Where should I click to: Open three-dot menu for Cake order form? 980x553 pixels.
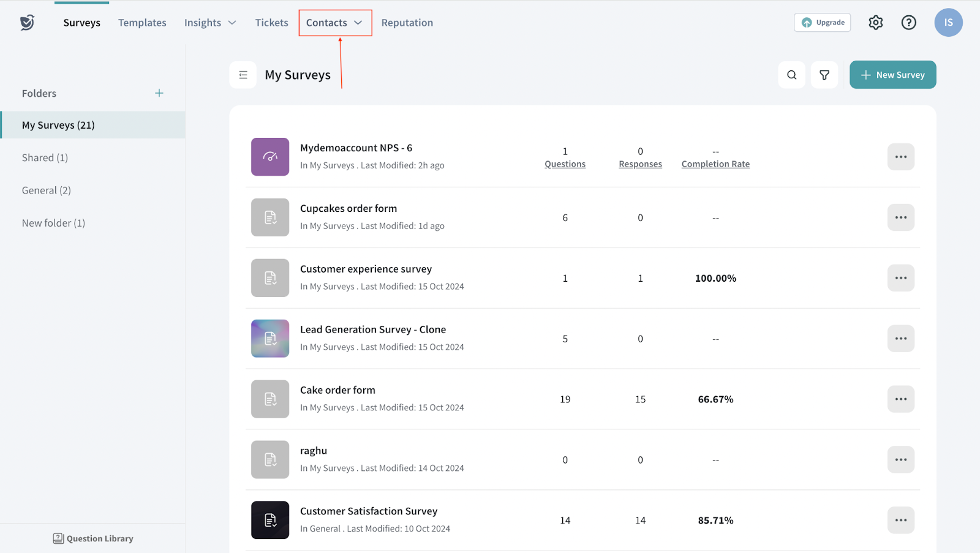coord(900,399)
